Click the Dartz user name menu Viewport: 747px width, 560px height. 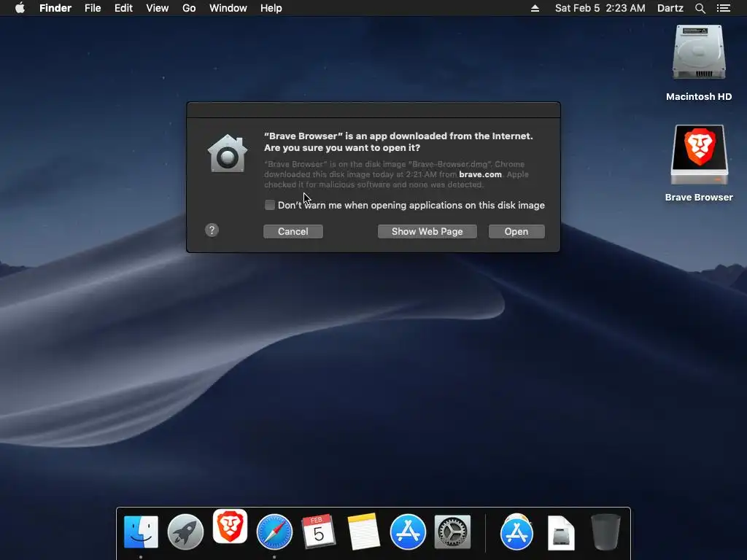click(670, 8)
